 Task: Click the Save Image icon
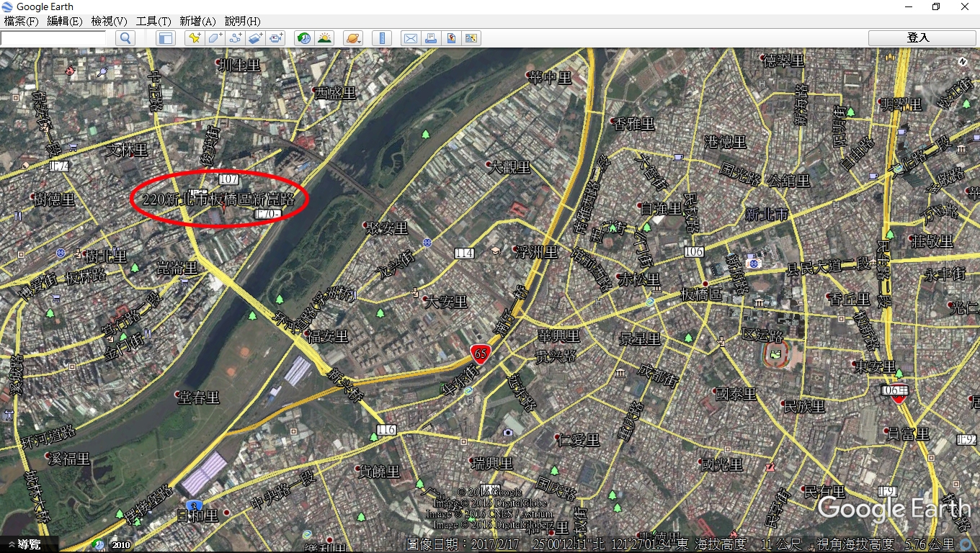click(451, 38)
